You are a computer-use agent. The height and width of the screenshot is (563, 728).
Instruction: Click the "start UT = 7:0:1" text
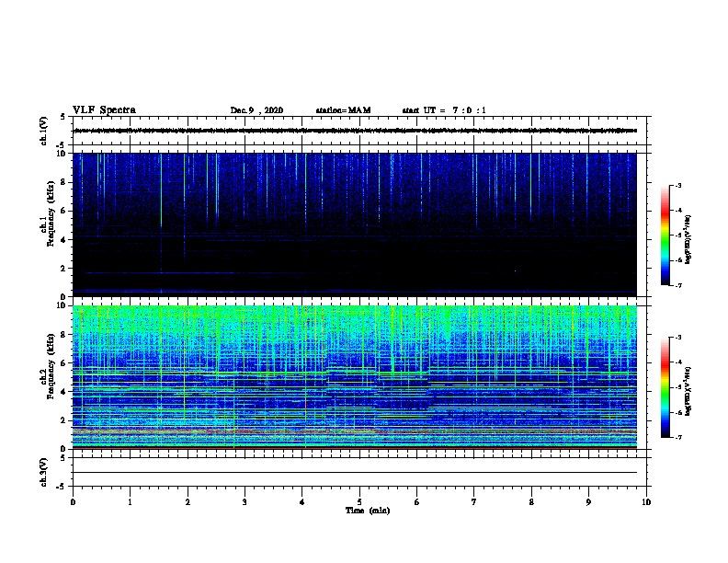pyautogui.click(x=444, y=110)
